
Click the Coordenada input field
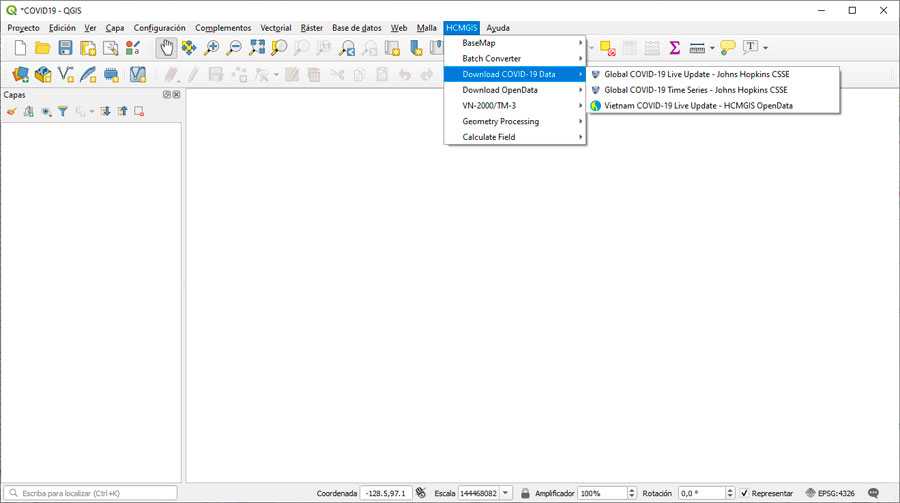(386, 493)
